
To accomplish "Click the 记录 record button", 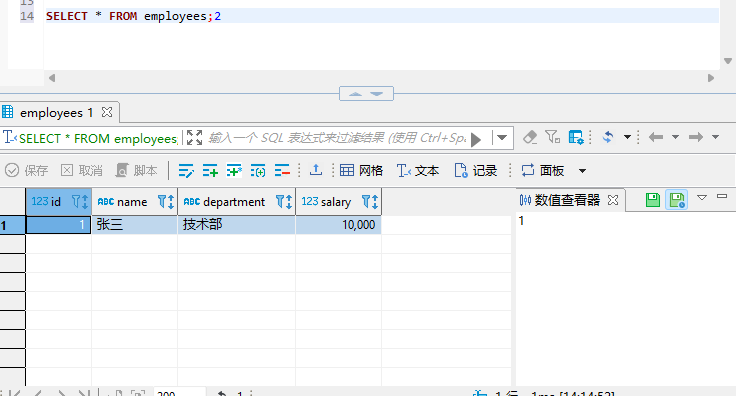I will tap(475, 170).
